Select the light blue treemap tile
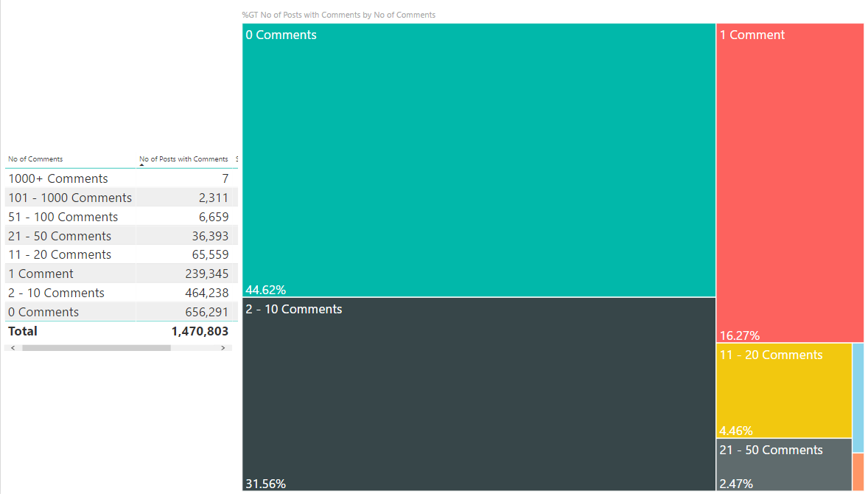The image size is (868, 494). click(x=858, y=397)
